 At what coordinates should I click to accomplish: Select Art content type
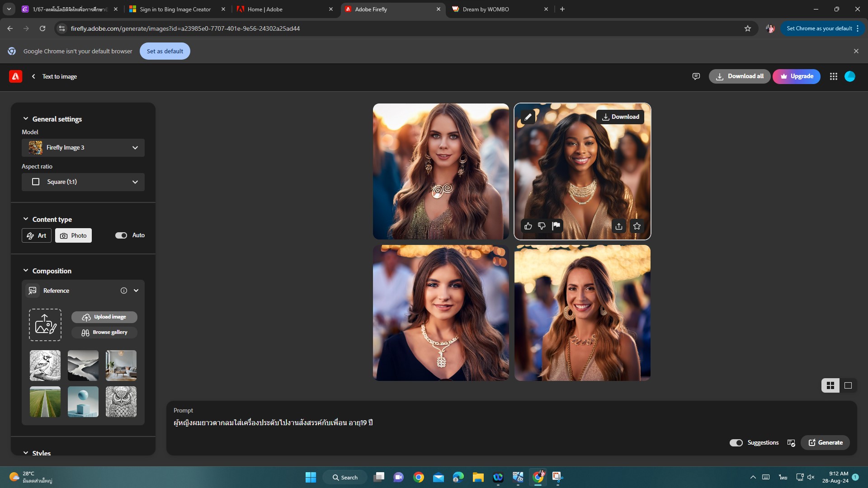coord(37,235)
